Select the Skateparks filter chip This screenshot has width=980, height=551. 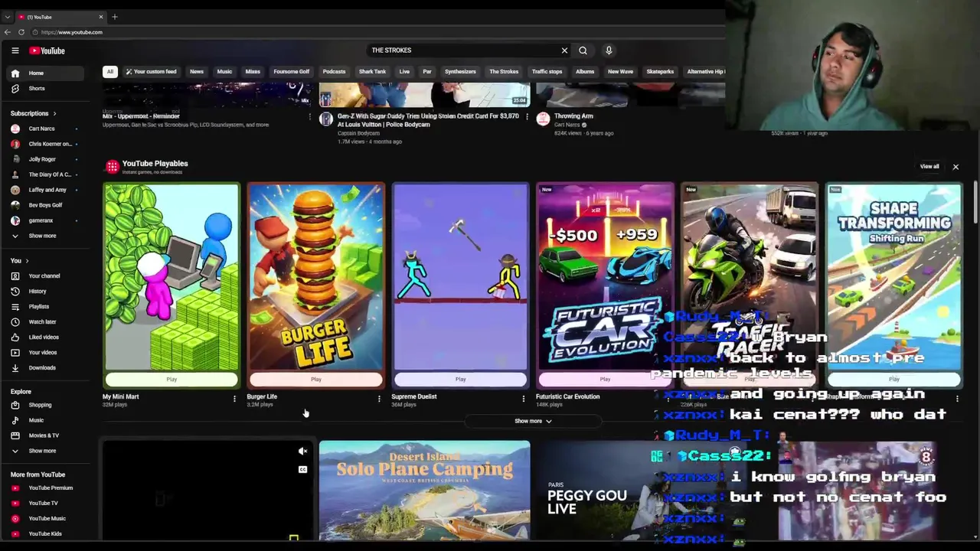point(660,72)
